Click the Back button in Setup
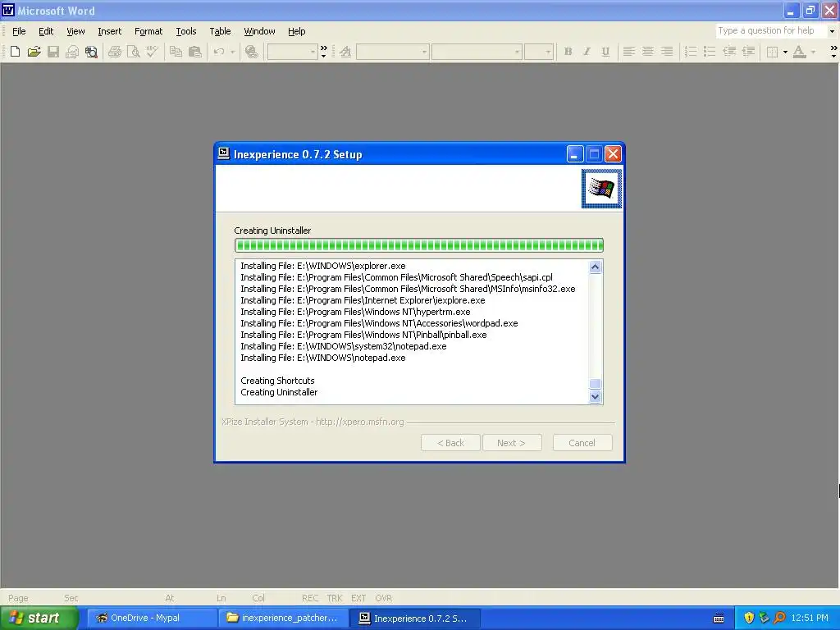 450,442
